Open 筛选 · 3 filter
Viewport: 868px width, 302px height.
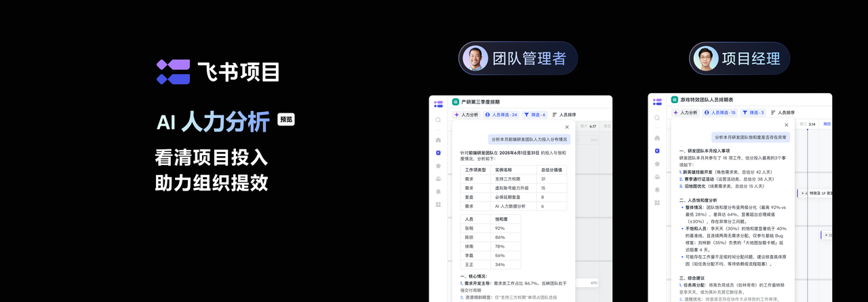pos(754,113)
